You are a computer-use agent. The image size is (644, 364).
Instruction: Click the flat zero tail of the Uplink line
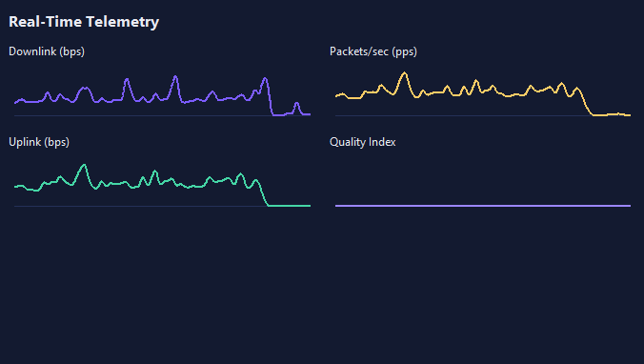pyautogui.click(x=290, y=206)
